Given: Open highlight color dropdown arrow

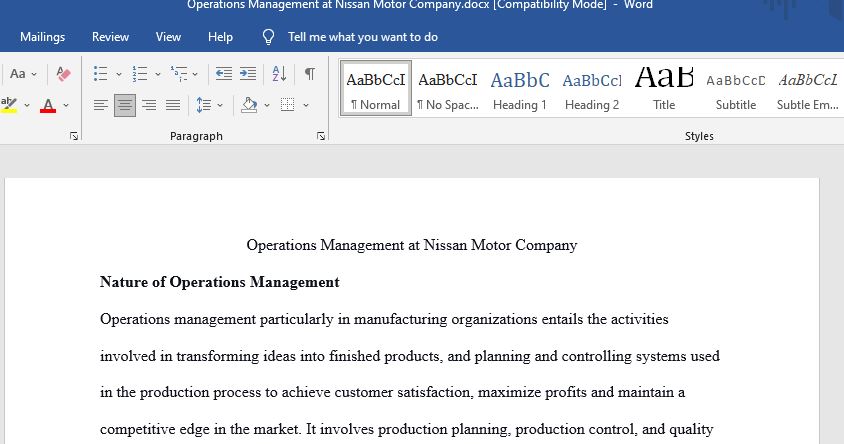Looking at the screenshot, I should (x=26, y=105).
